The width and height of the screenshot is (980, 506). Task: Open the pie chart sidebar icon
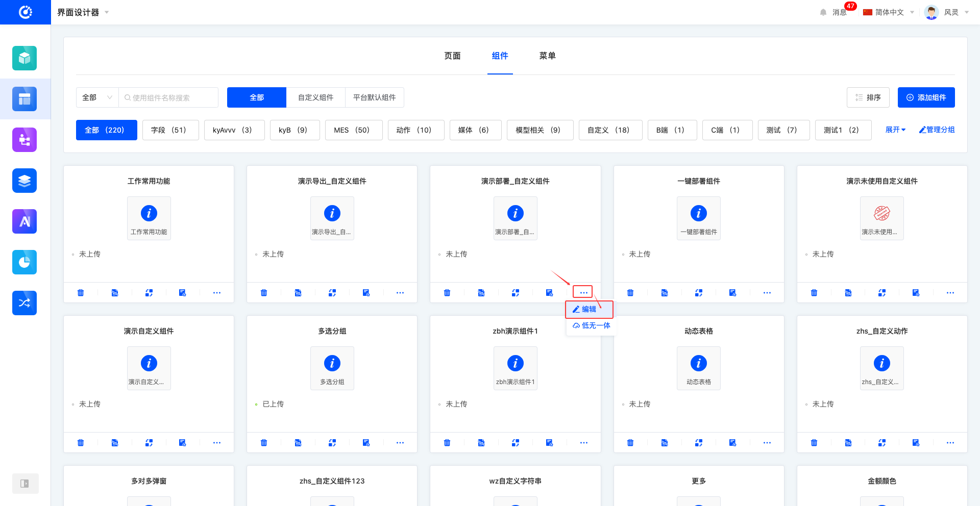(x=24, y=262)
